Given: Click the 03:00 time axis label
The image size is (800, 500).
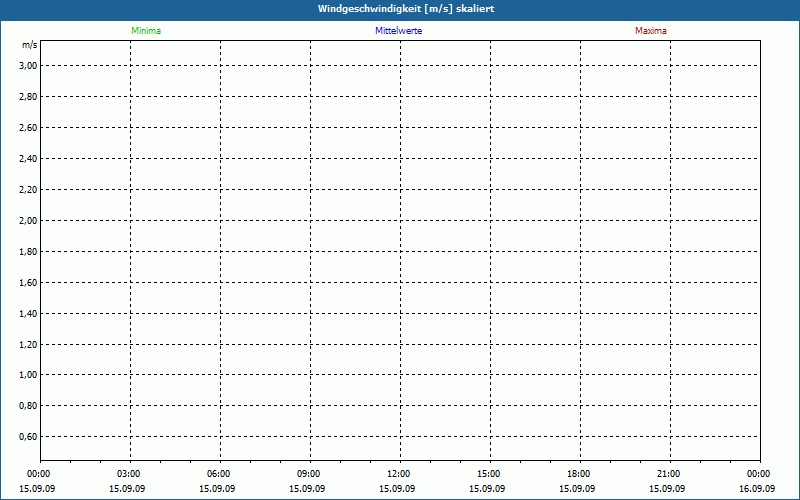Looking at the screenshot, I should (x=129, y=474).
